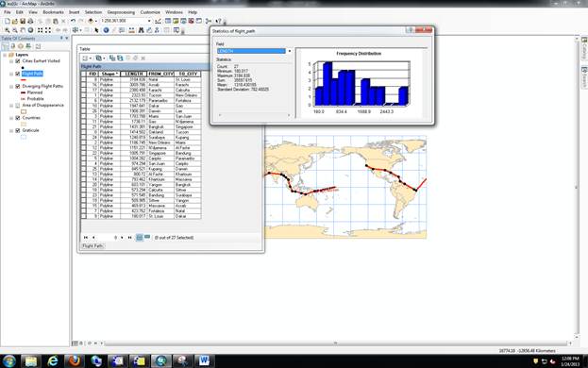Click the Full Extent globe icon
The image size is (588, 368).
point(31,30)
